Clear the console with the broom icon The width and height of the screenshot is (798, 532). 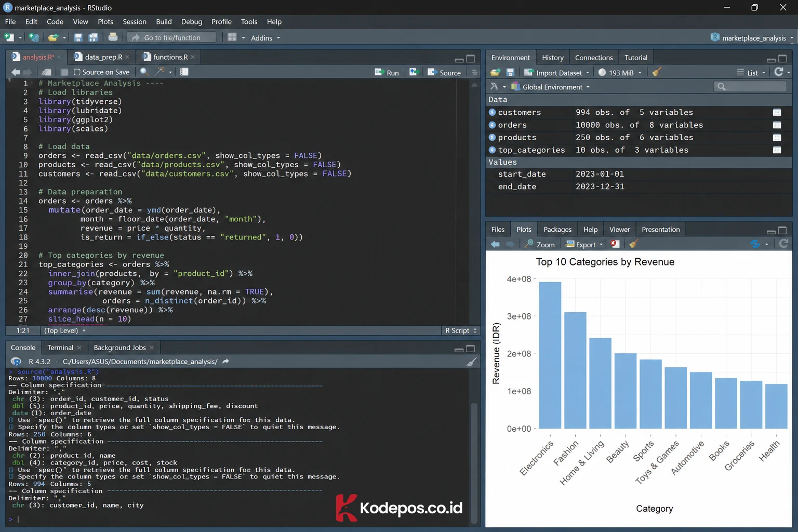[x=471, y=362]
